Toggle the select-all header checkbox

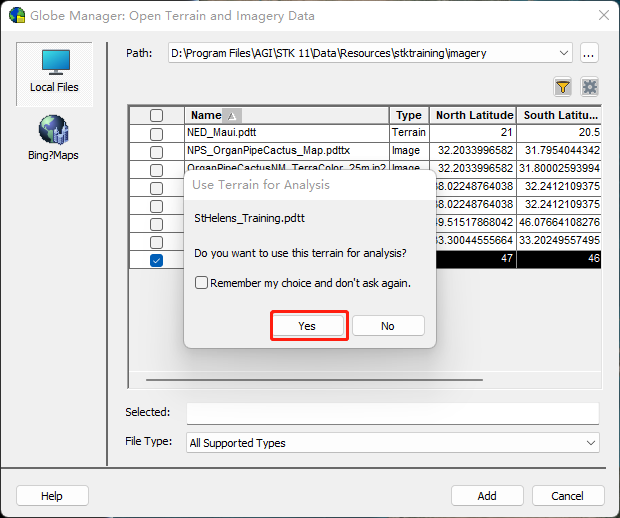click(156, 115)
